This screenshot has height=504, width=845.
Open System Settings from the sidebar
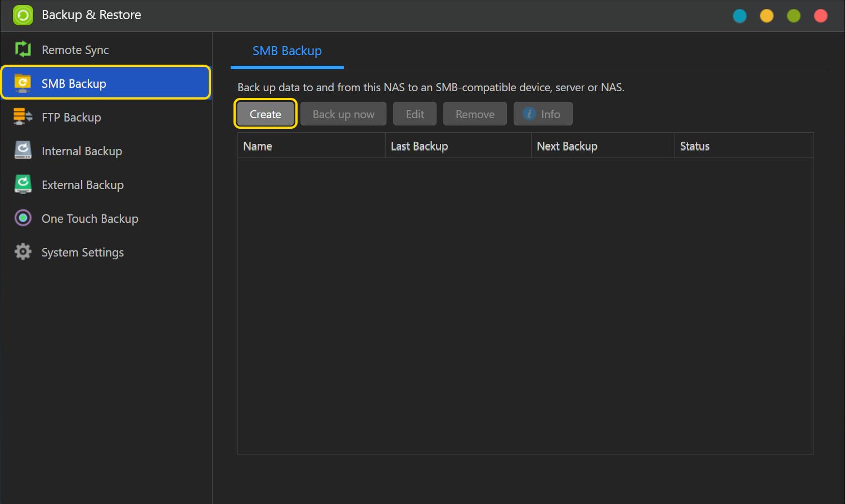pos(106,252)
